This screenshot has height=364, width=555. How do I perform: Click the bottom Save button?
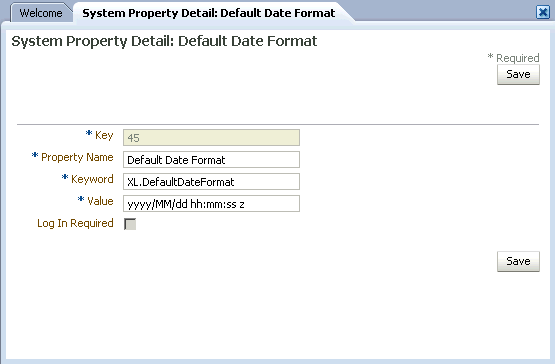tap(518, 261)
